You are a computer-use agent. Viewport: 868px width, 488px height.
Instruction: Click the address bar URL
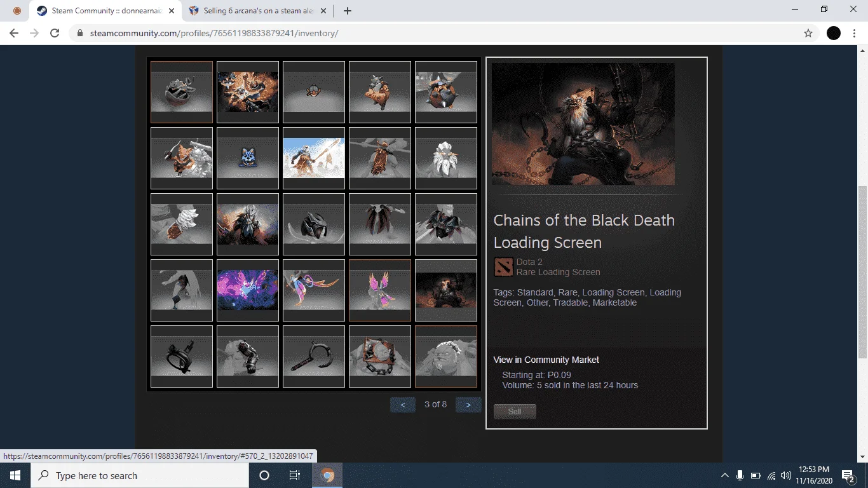213,33
